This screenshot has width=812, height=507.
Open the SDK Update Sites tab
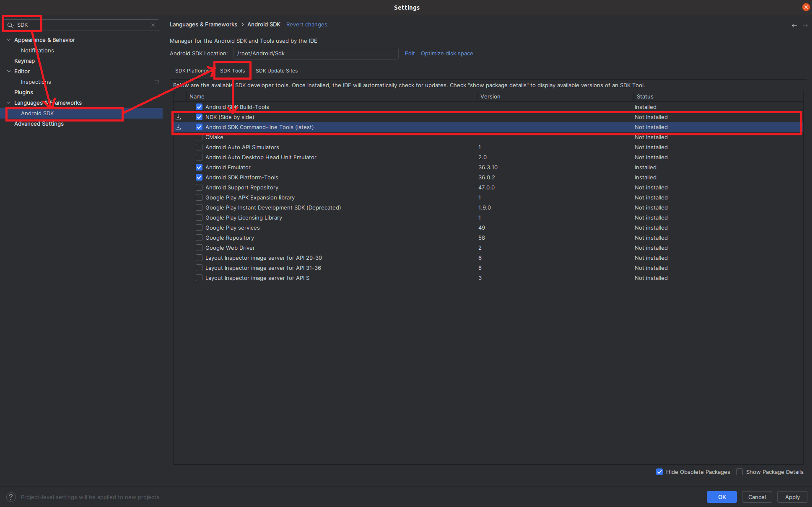(x=277, y=71)
